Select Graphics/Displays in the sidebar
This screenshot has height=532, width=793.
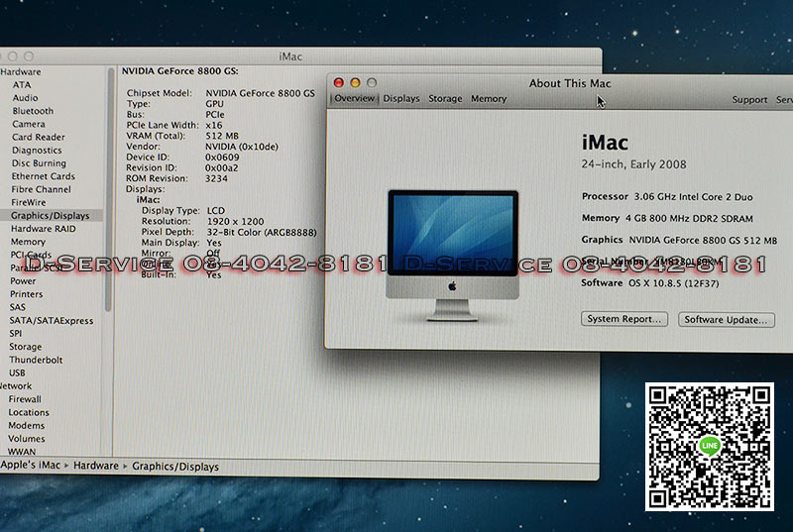coord(51,216)
